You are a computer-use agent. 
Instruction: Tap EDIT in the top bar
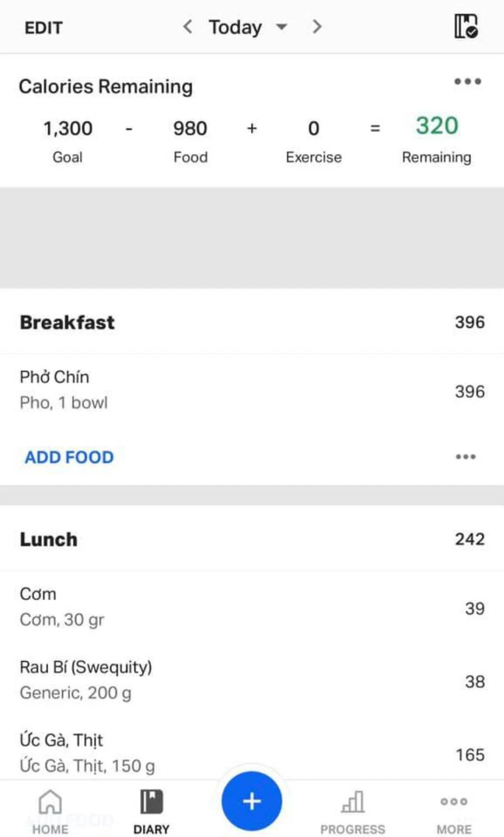44,27
